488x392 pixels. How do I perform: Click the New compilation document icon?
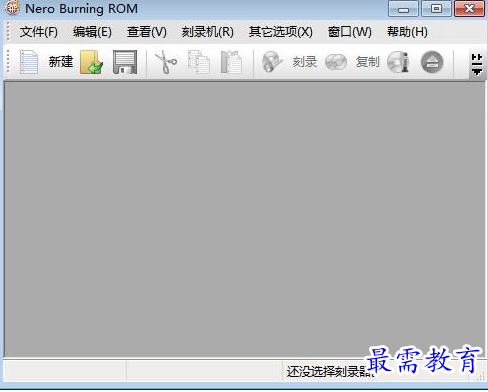tap(29, 62)
